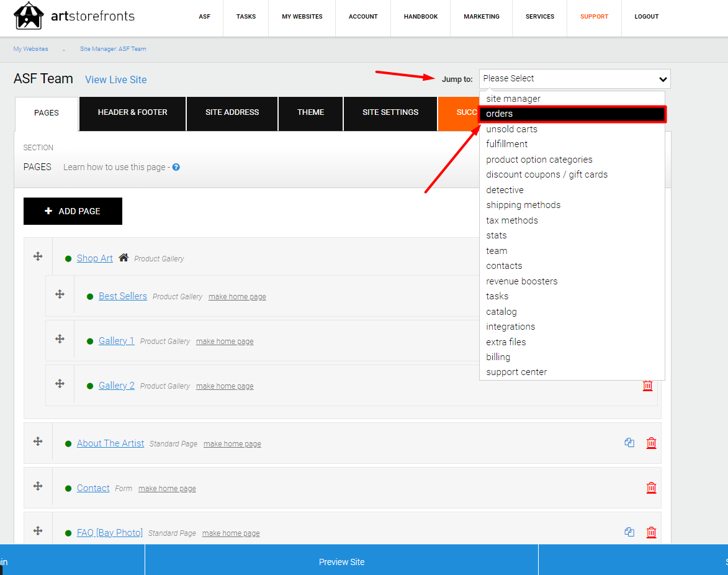Choose support center in the dropdown

(572, 372)
